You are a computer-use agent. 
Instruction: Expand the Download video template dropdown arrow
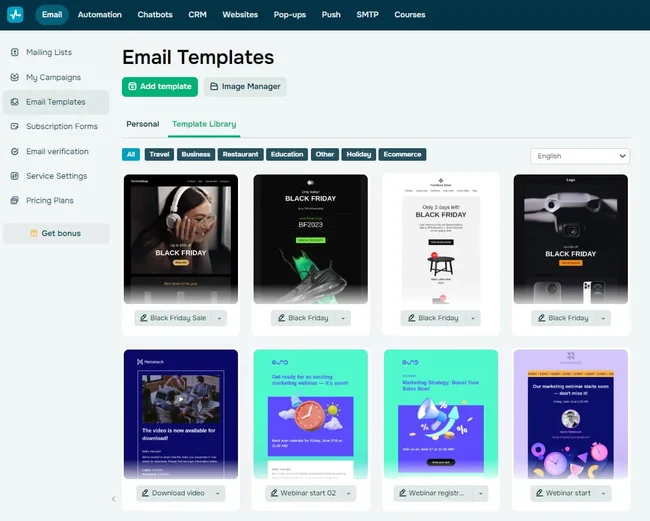click(x=220, y=493)
